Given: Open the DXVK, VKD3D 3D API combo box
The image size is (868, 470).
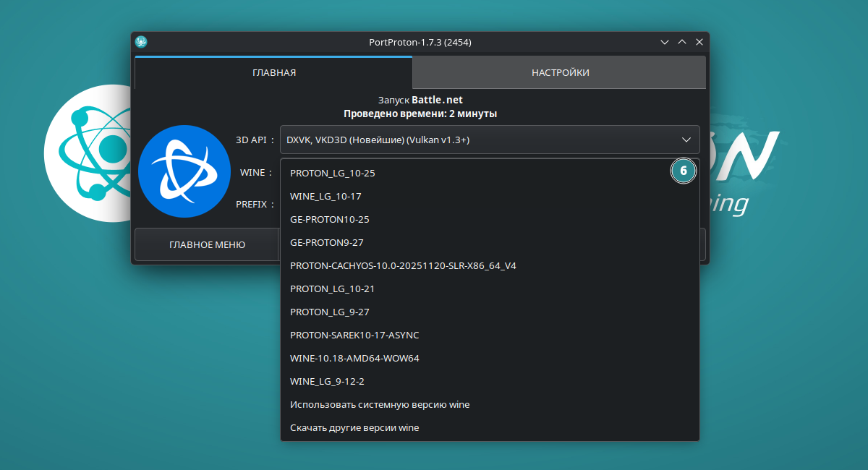Looking at the screenshot, I should (x=477, y=140).
